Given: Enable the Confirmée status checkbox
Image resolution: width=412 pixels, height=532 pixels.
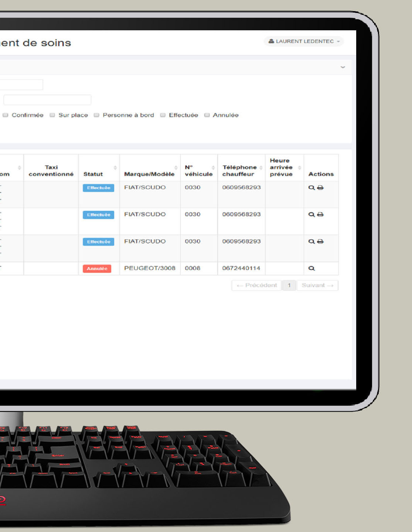Looking at the screenshot, I should click(6, 115).
